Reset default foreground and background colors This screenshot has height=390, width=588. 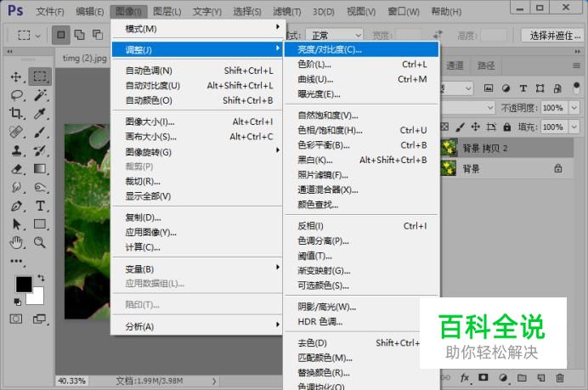[x=17, y=301]
